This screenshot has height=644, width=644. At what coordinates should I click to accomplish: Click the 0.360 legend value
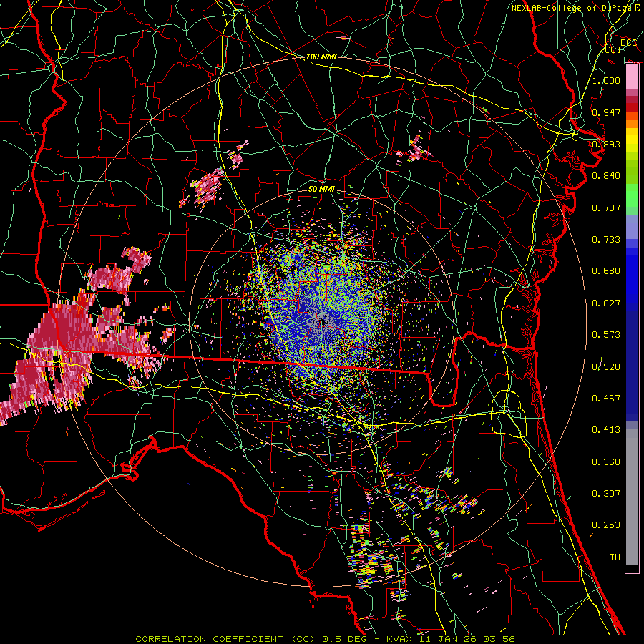606,462
